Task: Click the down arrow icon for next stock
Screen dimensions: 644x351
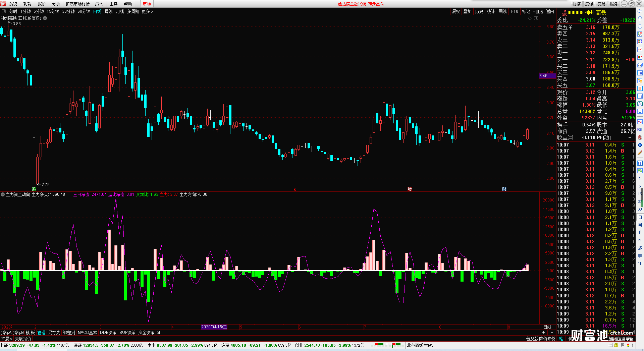Action: (x=640, y=26)
